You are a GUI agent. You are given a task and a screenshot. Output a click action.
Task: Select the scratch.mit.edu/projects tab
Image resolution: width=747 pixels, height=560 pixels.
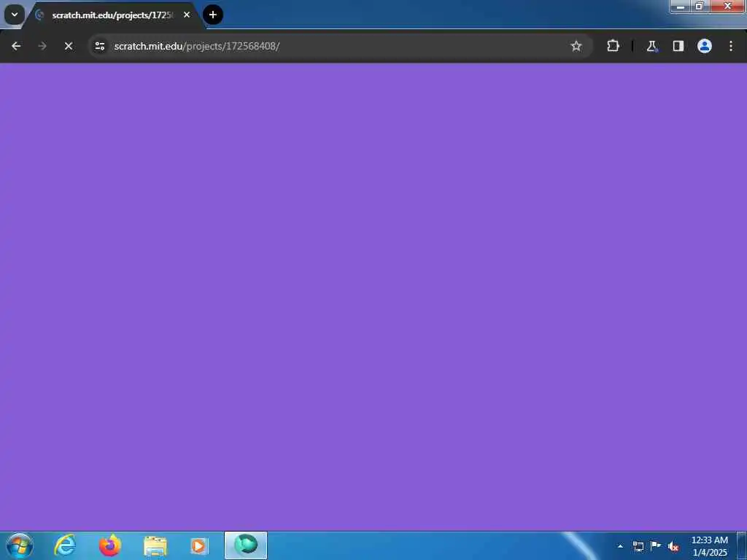click(112, 15)
